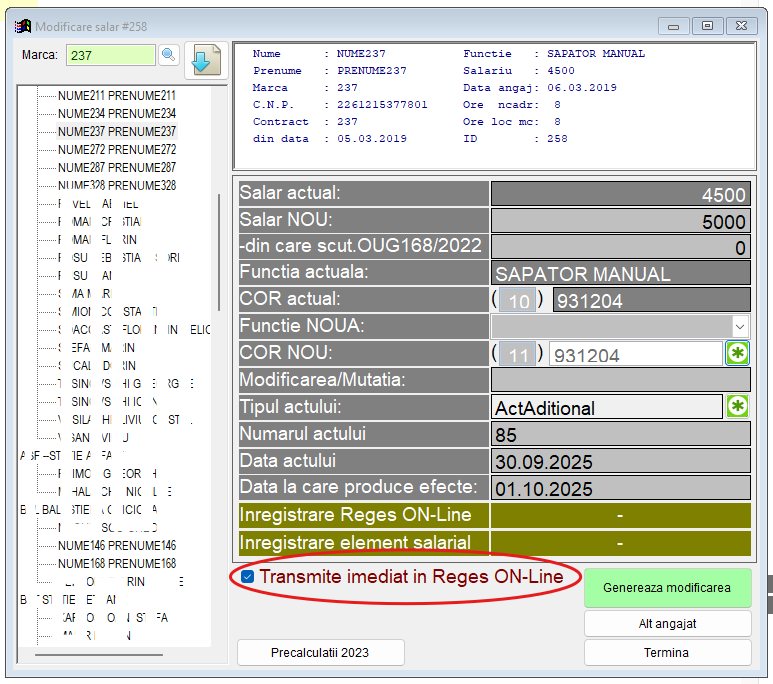Click the Marca input field
The width and height of the screenshot is (773, 684).
pos(110,55)
